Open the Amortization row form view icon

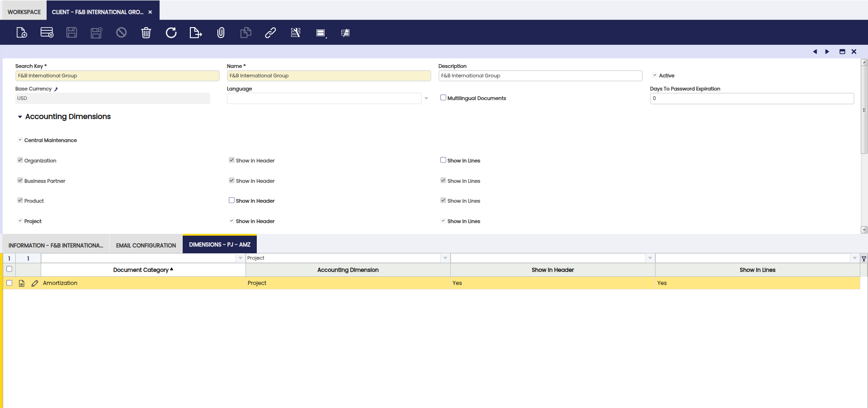coord(22,283)
